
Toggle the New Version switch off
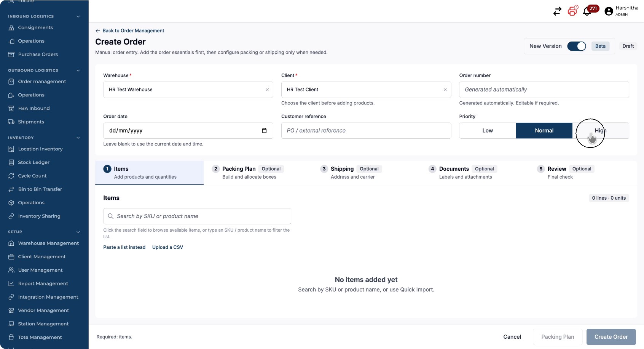tap(577, 46)
